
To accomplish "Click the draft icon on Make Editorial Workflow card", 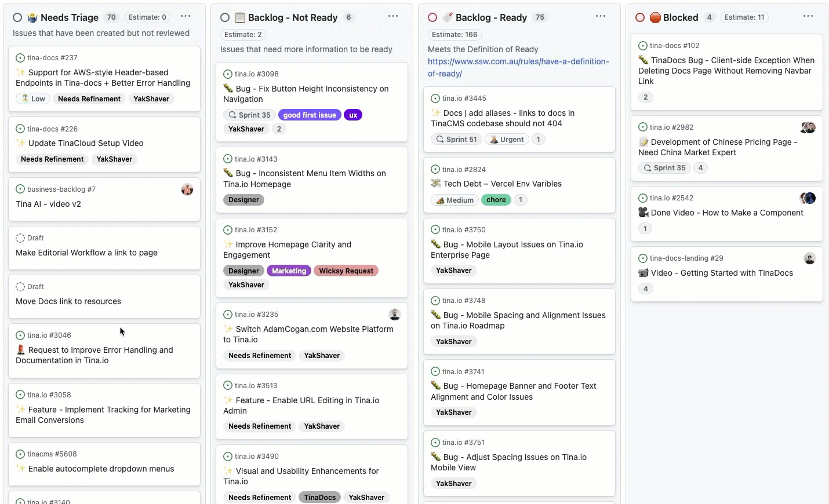I will click(x=20, y=238).
